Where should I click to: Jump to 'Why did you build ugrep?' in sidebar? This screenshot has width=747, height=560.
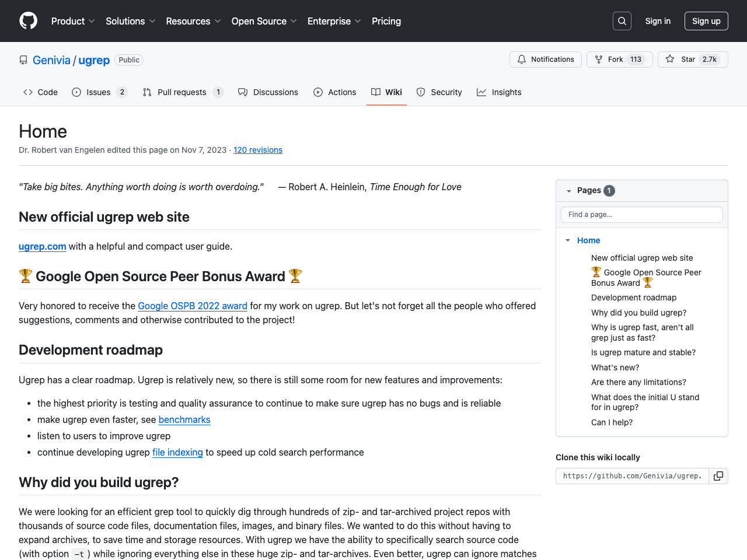tap(639, 313)
